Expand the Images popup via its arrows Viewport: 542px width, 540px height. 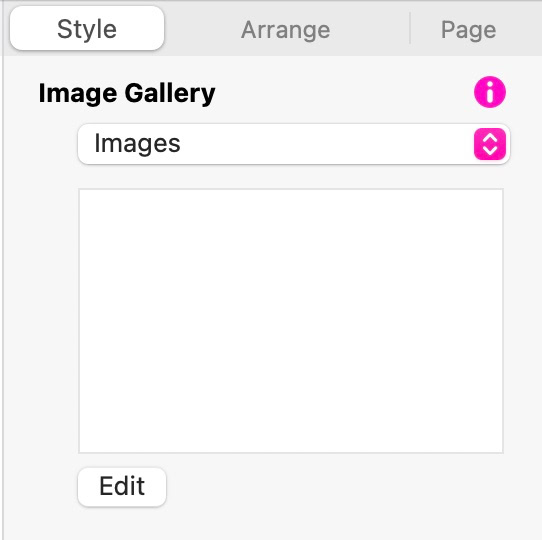pyautogui.click(x=489, y=144)
